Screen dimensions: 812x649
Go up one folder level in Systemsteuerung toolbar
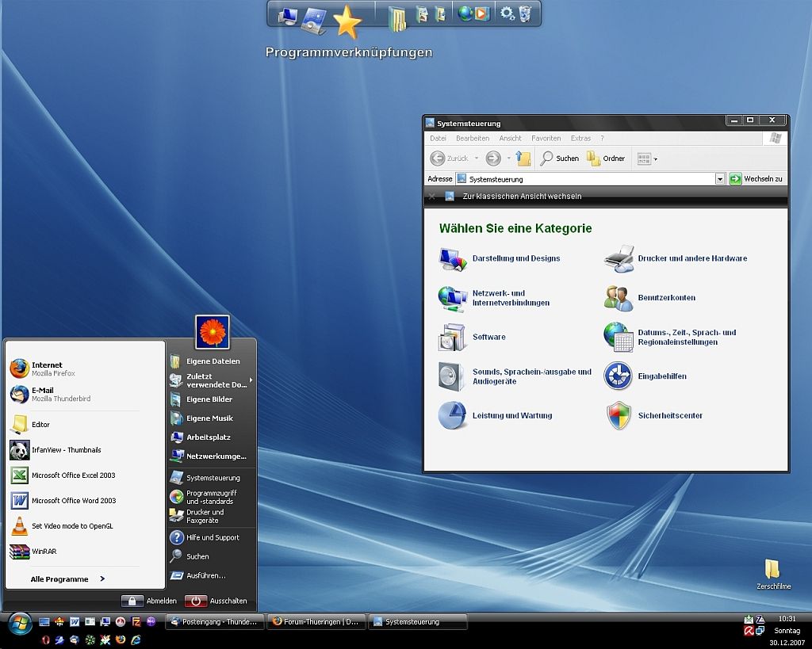[x=523, y=158]
